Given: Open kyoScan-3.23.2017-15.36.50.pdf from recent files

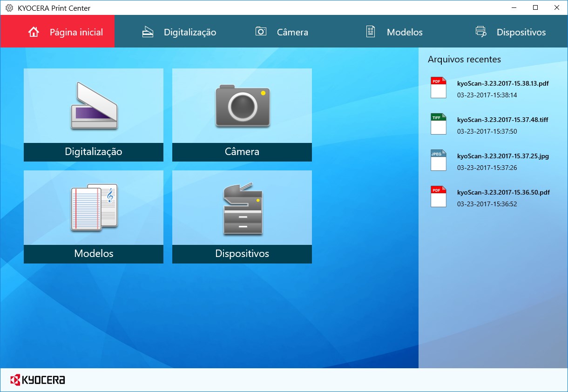Looking at the screenshot, I should point(503,192).
